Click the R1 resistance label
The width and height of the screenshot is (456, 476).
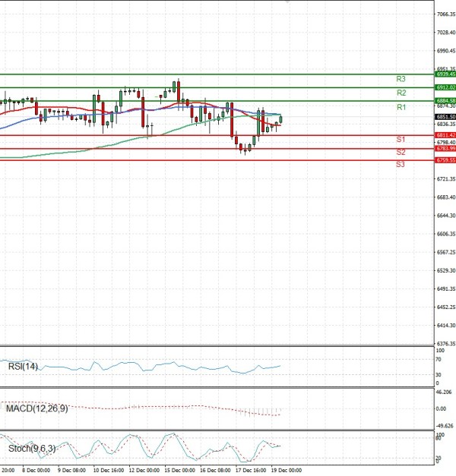click(401, 108)
